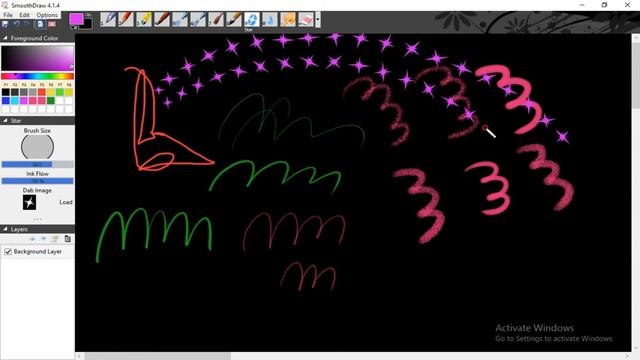The image size is (640, 360).
Task: Pick the red palette swatch
Action: [x=42, y=92]
